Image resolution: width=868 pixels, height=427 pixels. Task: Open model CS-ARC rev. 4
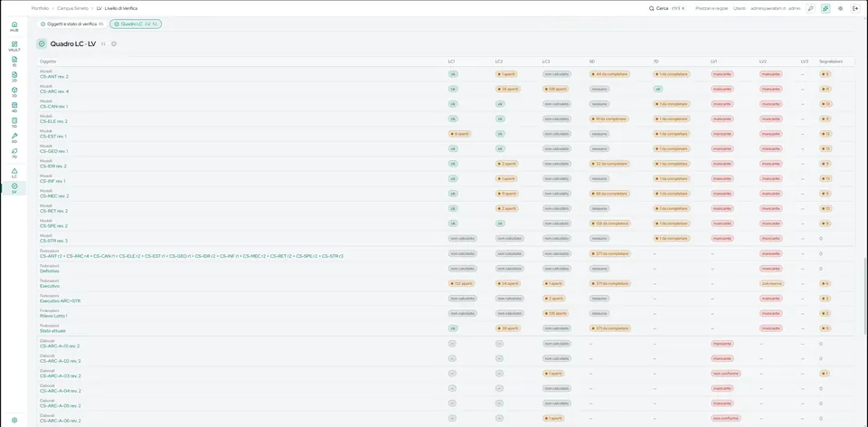click(x=54, y=91)
